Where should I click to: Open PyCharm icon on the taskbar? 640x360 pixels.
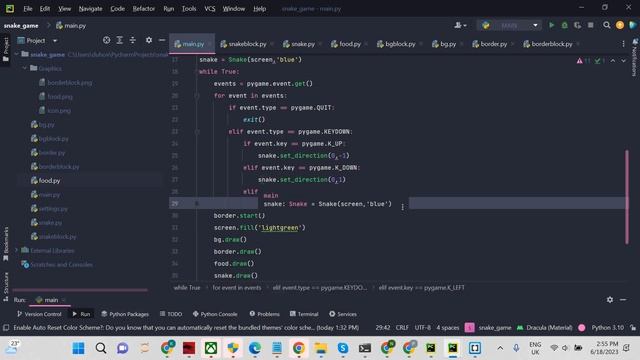(453, 348)
